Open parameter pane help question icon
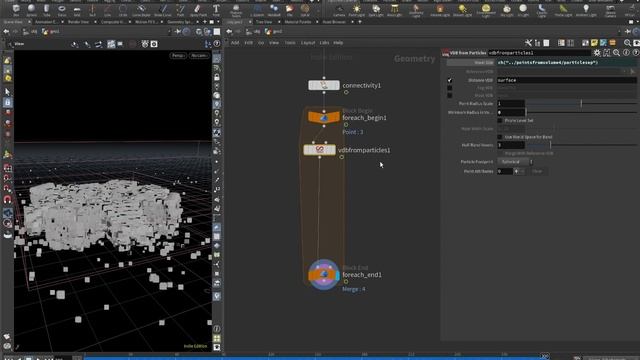The width and height of the screenshot is (640, 360). 636,53
